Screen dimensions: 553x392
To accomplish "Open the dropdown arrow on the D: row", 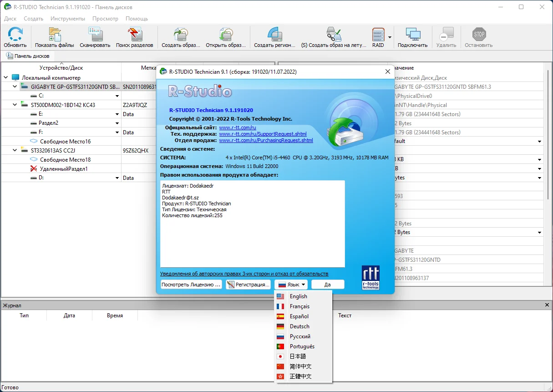I will [117, 178].
